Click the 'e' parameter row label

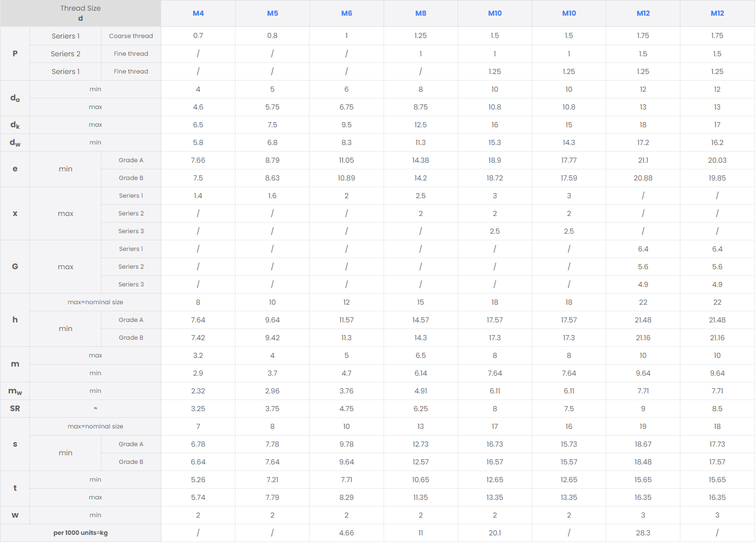(x=15, y=169)
